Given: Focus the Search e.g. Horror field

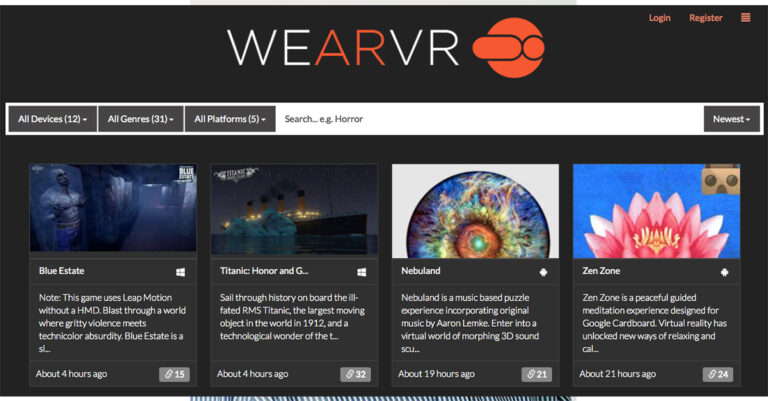Looking at the screenshot, I should point(489,119).
